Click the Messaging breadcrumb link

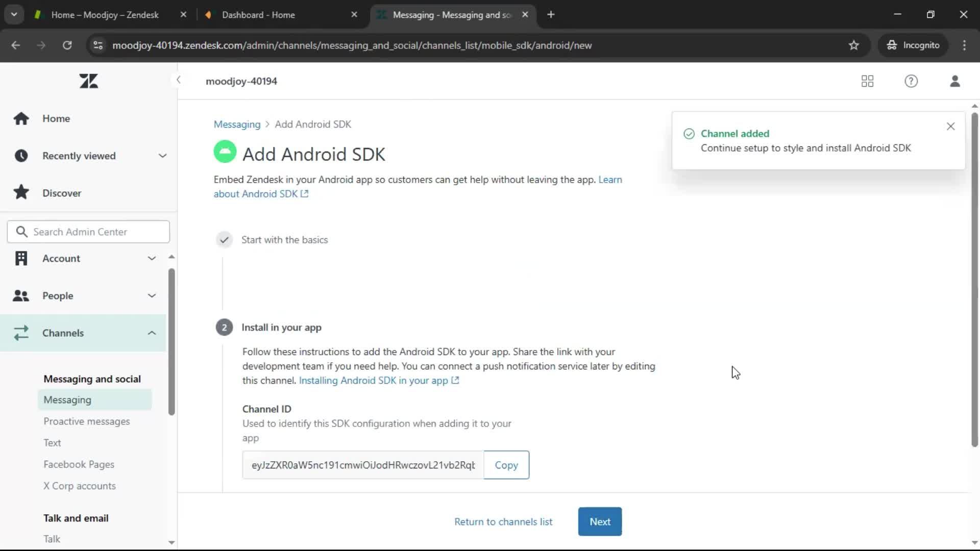[237, 124]
